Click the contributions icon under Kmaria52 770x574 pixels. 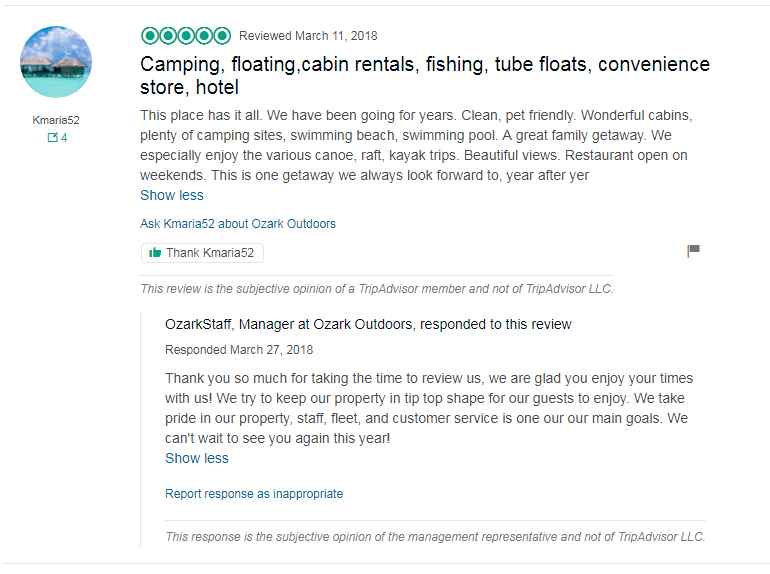coord(53,138)
